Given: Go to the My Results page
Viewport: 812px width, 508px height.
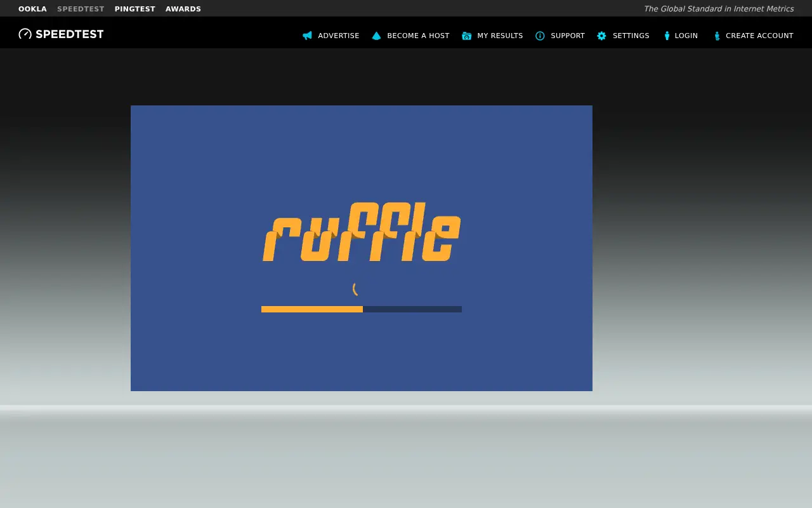Looking at the screenshot, I should coord(500,36).
